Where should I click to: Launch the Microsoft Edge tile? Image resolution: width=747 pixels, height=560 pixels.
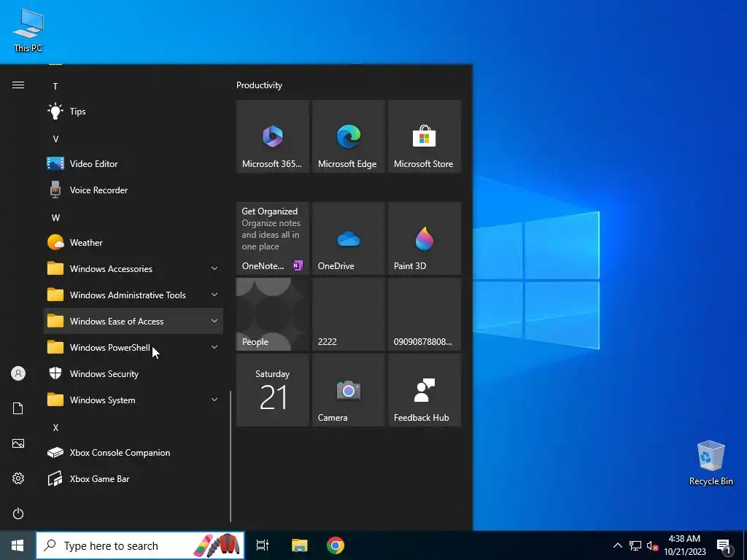[x=348, y=136]
